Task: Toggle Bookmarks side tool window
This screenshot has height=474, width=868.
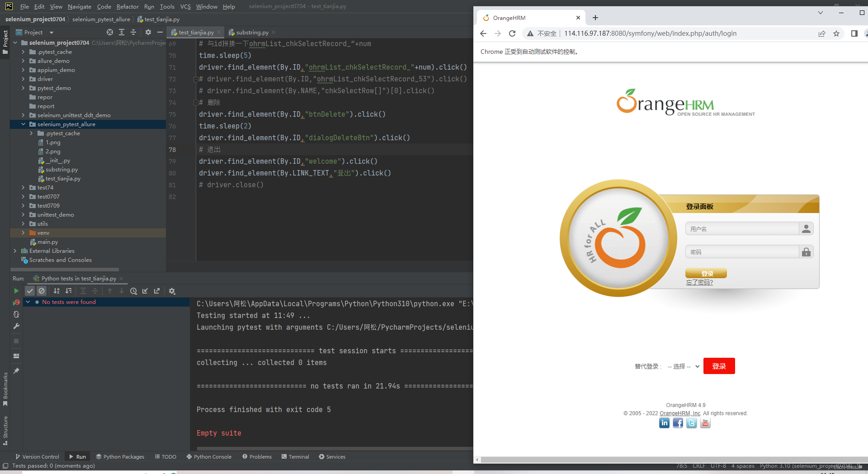Action: [x=5, y=389]
